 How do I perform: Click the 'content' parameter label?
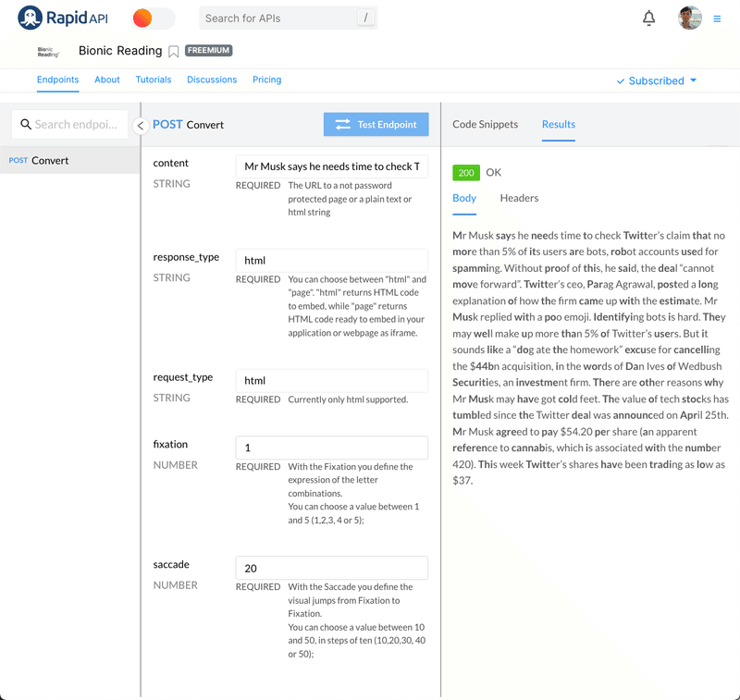(170, 163)
